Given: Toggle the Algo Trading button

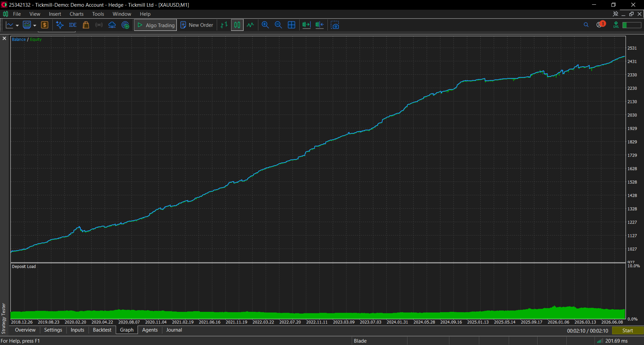Looking at the screenshot, I should pos(156,25).
